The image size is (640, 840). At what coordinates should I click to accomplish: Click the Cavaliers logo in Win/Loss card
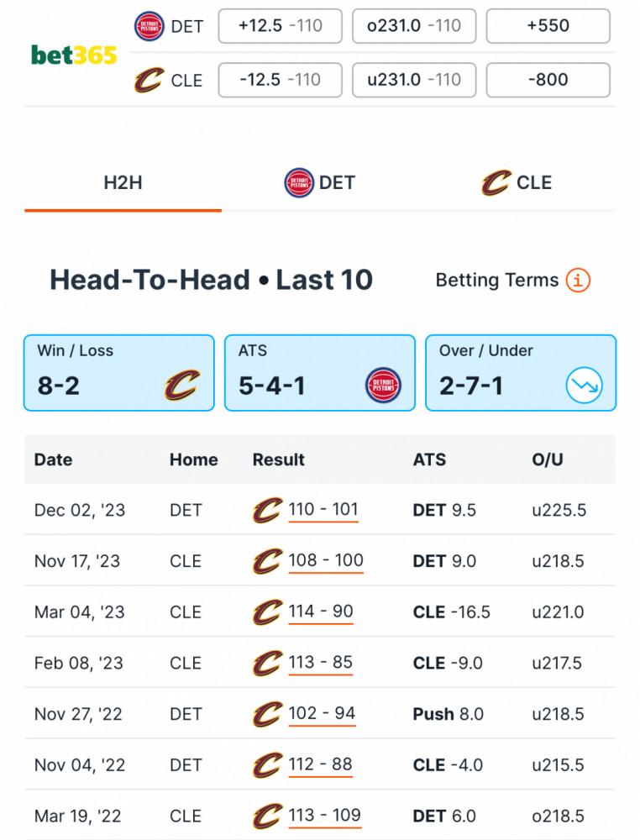[x=182, y=386]
